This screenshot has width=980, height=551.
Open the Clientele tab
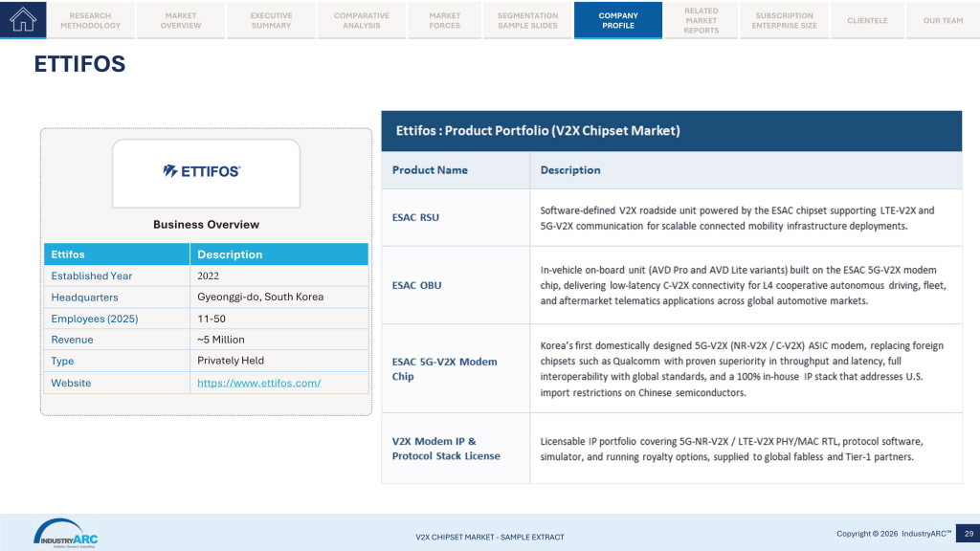click(867, 20)
